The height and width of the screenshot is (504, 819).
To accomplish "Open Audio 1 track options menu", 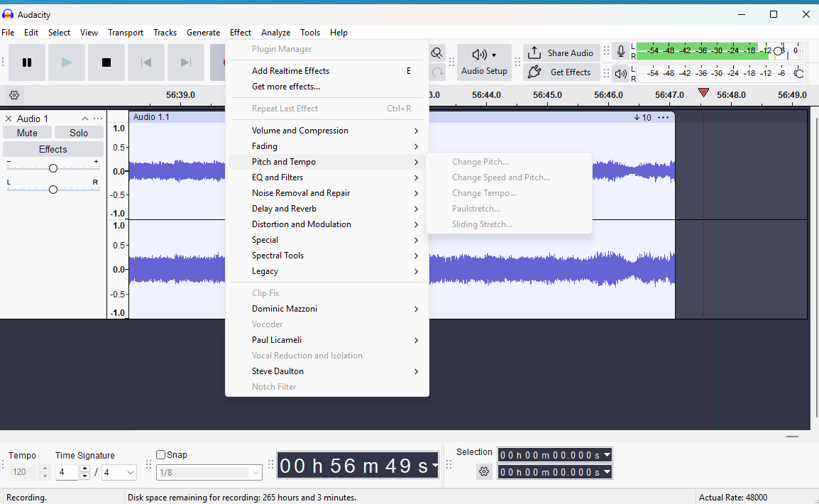I will coord(98,119).
